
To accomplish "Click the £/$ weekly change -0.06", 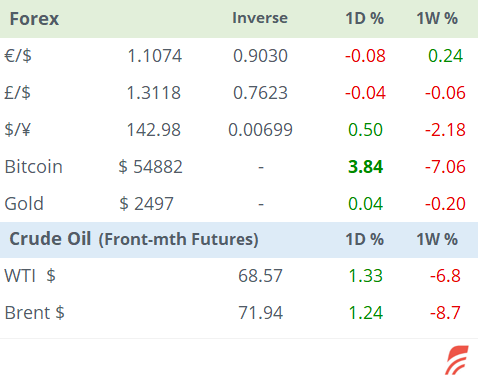I will pos(445,93).
